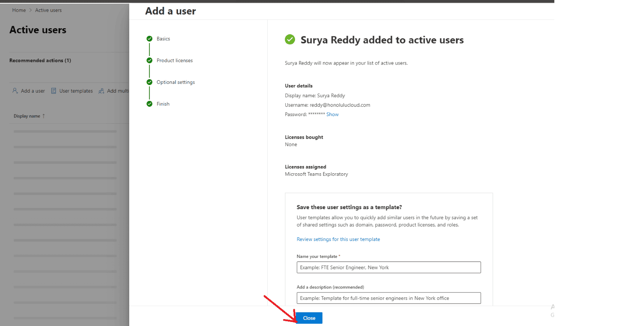
Task: Open Review settings for this user template
Action: [338, 239]
